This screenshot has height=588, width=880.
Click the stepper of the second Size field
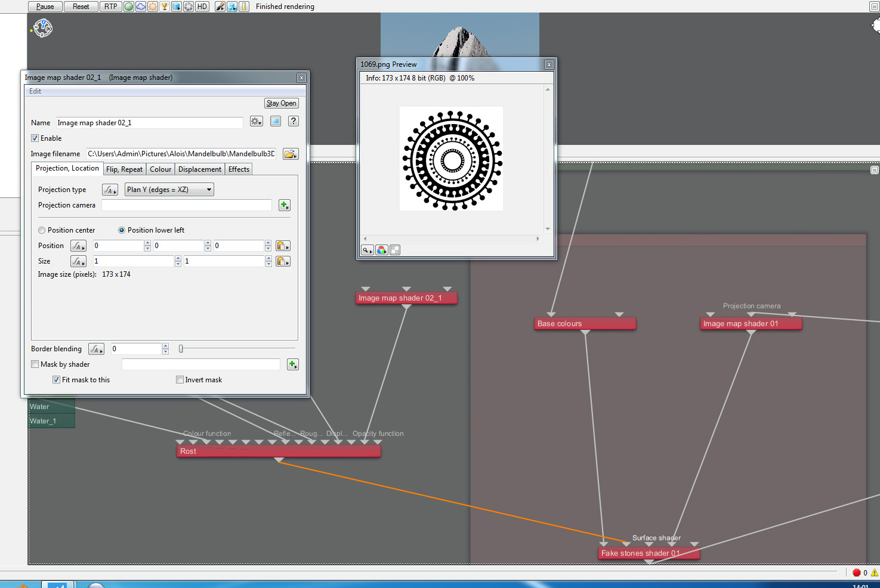tap(268, 261)
